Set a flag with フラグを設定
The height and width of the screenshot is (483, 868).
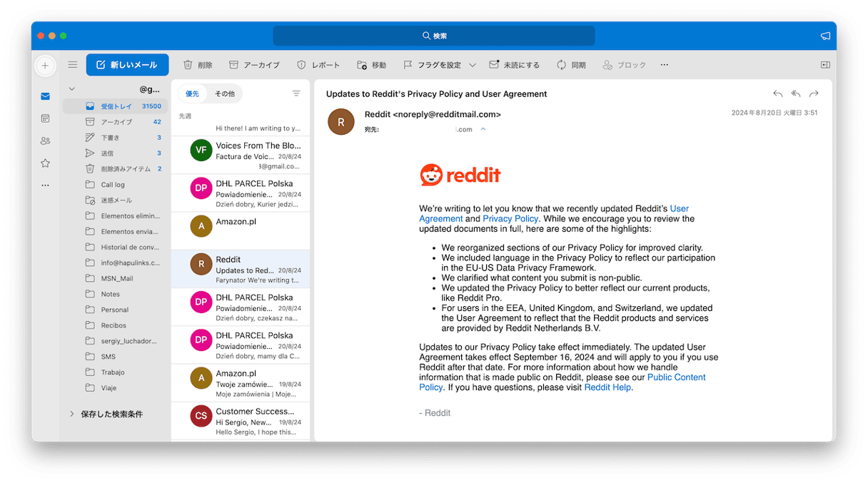(432, 65)
